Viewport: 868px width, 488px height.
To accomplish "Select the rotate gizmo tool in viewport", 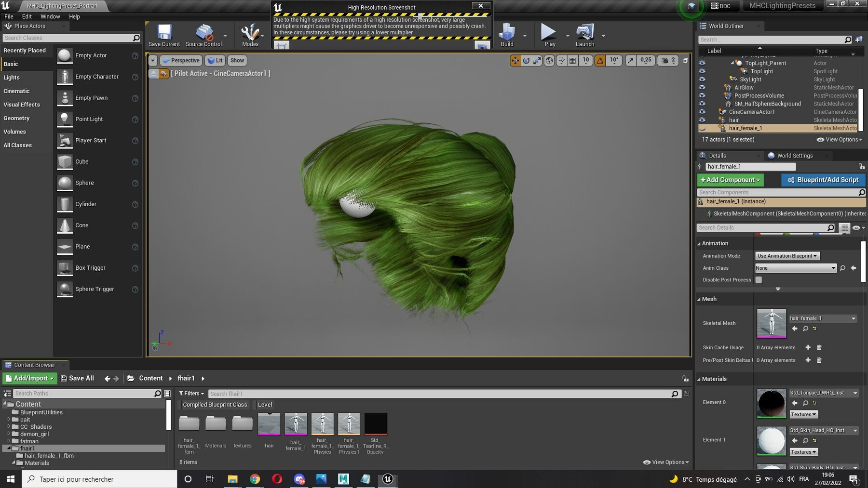I will coord(526,60).
